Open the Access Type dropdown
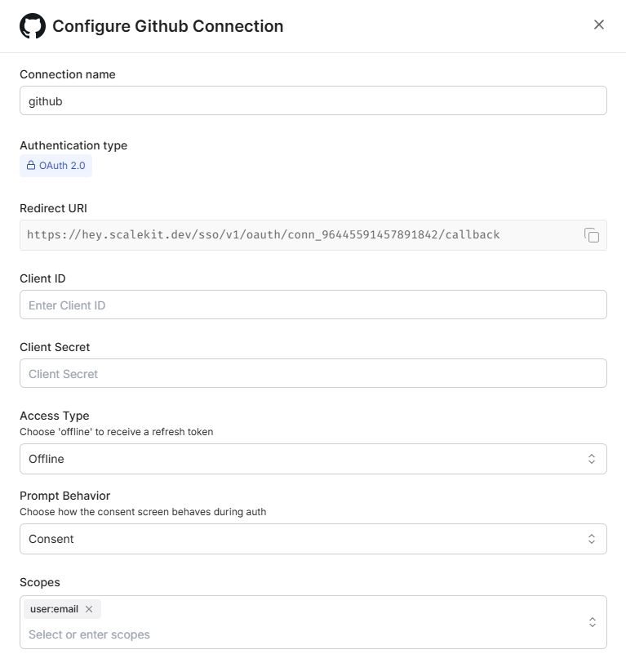 tap(313, 459)
